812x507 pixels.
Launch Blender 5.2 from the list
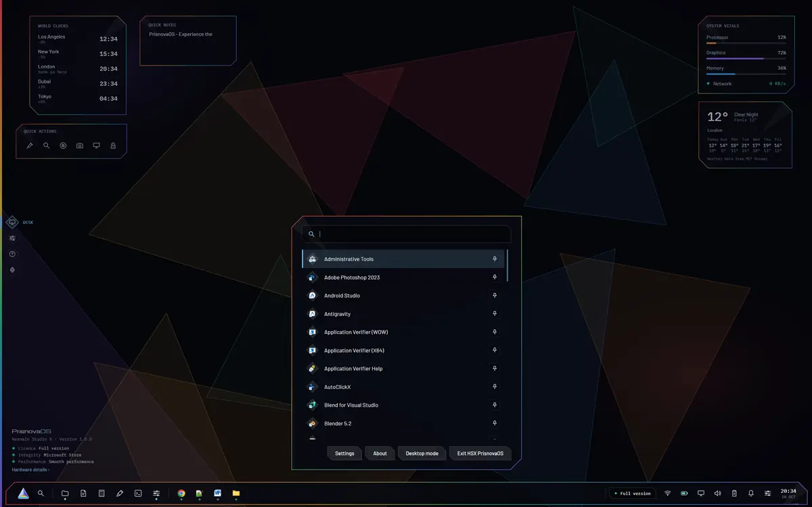pyautogui.click(x=403, y=423)
